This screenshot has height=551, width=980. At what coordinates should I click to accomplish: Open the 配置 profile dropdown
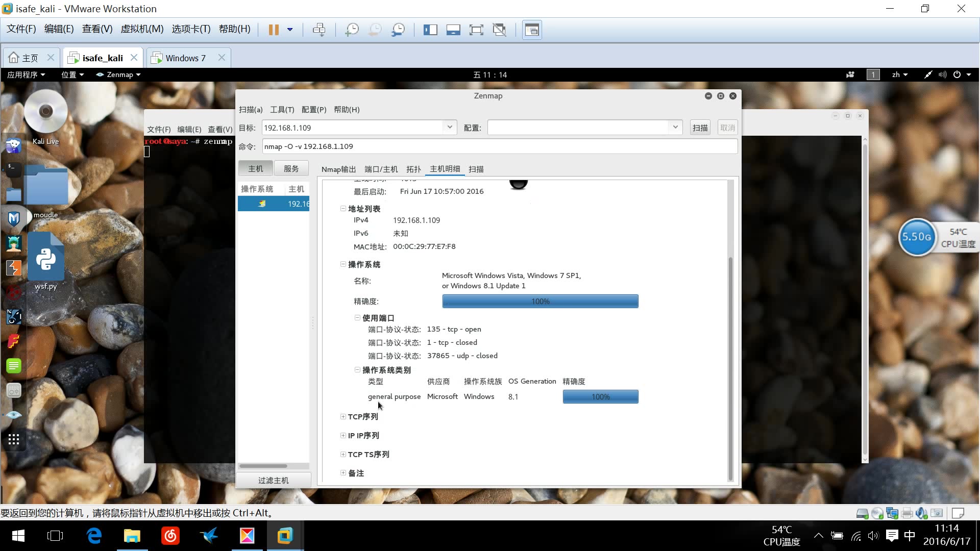coord(675,128)
